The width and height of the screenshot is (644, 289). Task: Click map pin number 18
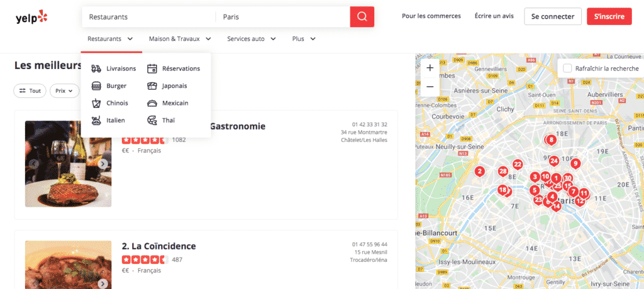[x=502, y=190]
